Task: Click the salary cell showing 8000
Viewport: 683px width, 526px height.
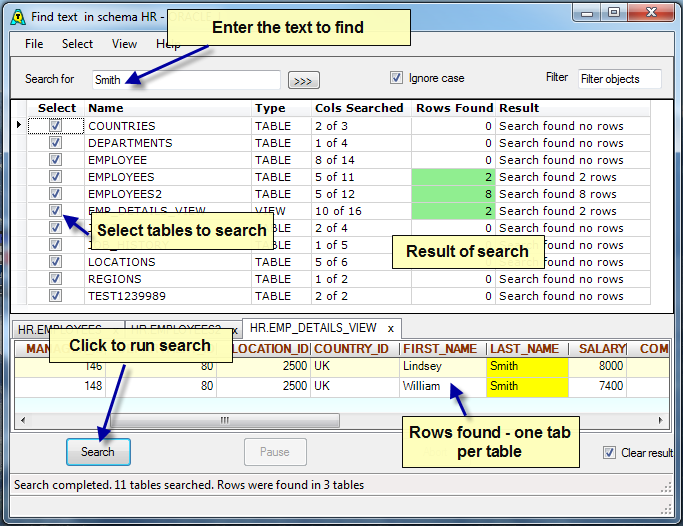Action: point(598,367)
